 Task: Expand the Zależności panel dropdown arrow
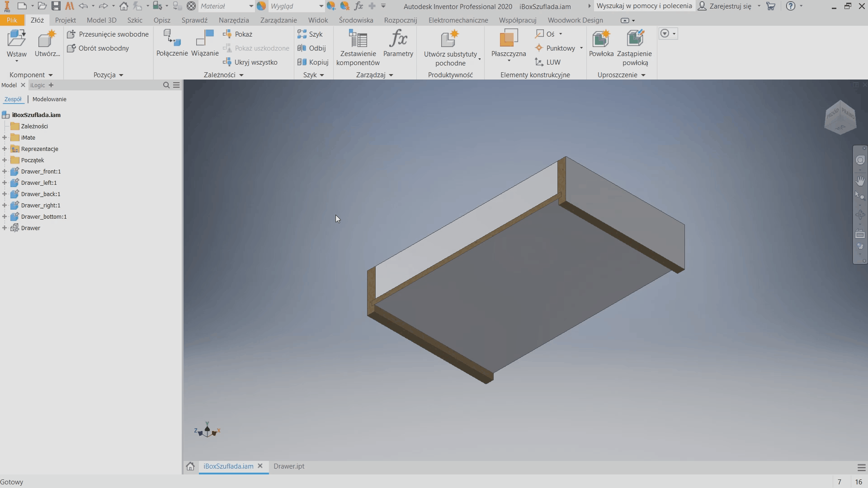pos(241,75)
